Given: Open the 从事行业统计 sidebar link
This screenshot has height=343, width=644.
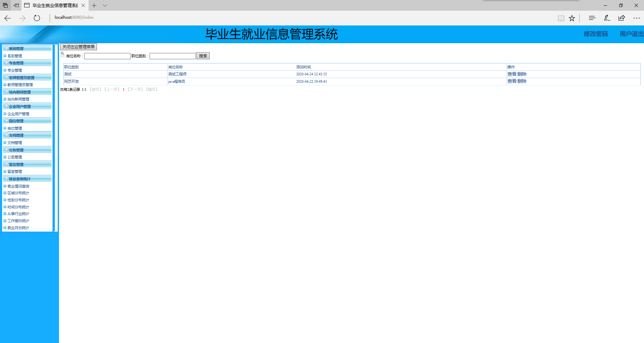Looking at the screenshot, I should point(18,214).
